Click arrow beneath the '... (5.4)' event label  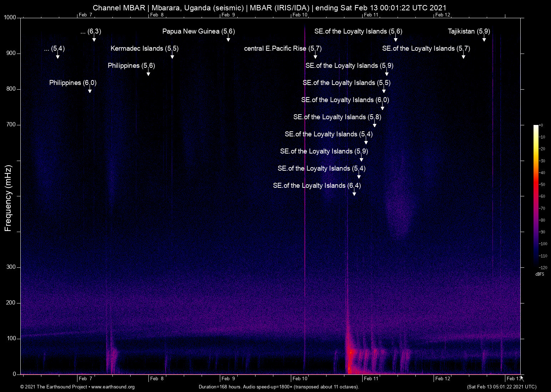coord(57,56)
